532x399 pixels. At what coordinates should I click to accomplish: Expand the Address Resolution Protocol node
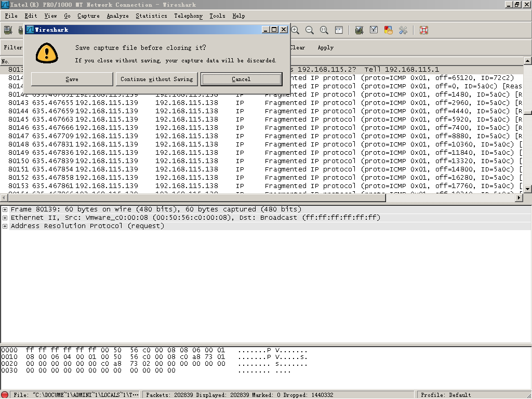pos(5,227)
